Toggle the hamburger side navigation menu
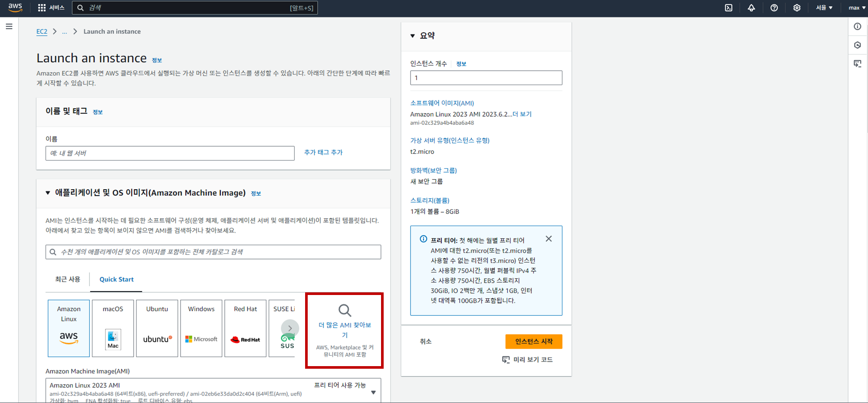Screen dimensions: 868x403 [9, 26]
